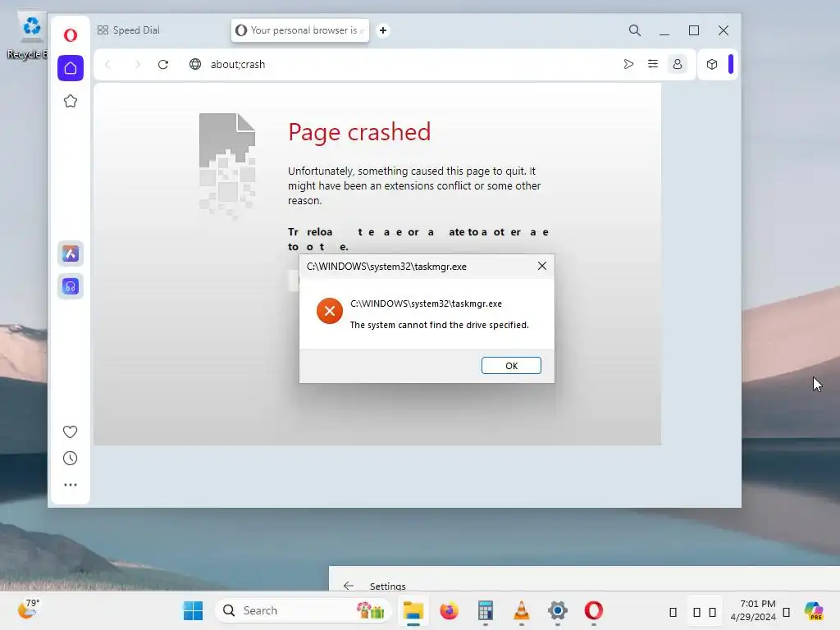Open the weather widget showing 79°
This screenshot has height=630, width=840.
tap(28, 609)
